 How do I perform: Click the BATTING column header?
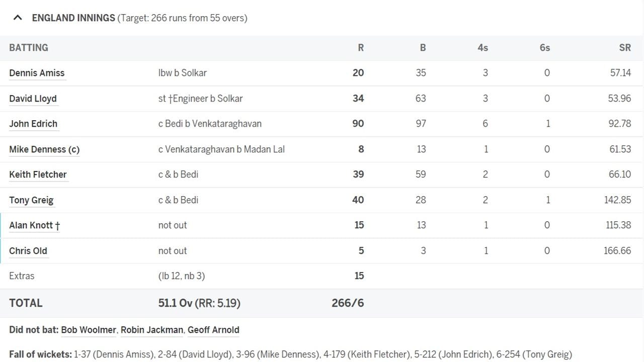[x=29, y=47]
